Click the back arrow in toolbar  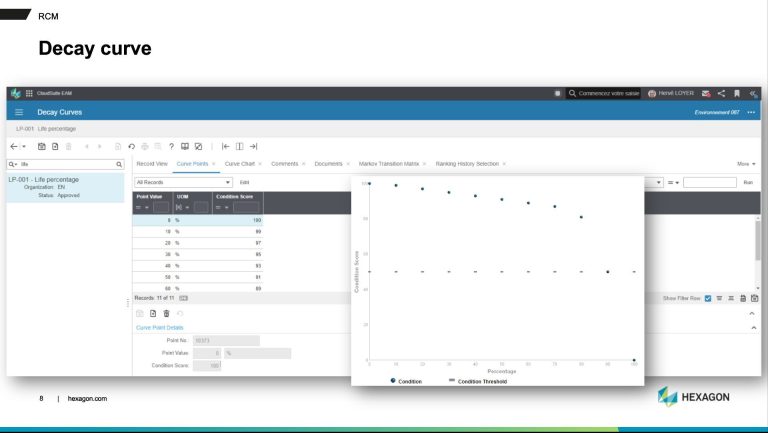click(x=14, y=146)
